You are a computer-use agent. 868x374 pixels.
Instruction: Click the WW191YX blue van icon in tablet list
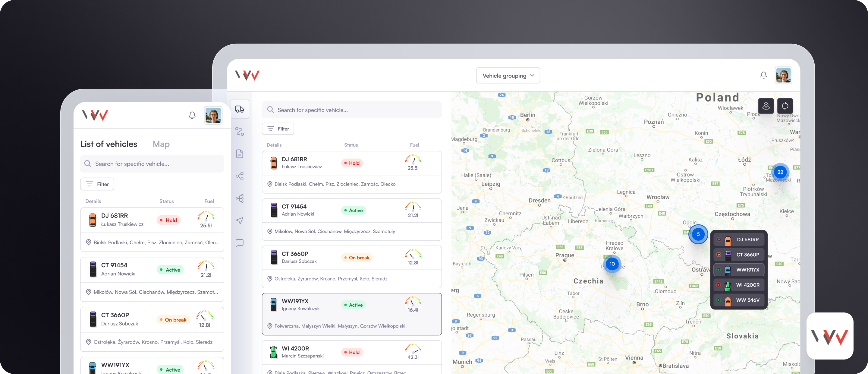tap(274, 305)
